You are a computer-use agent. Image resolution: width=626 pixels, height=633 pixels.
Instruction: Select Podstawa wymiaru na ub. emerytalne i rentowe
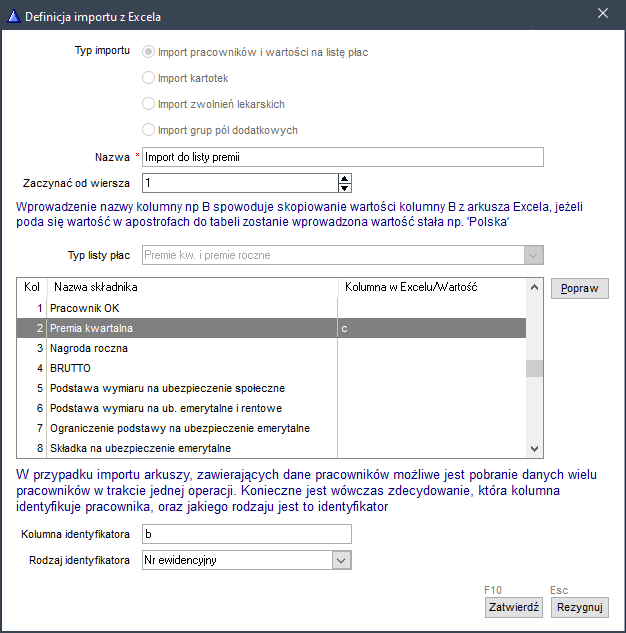pos(271,408)
